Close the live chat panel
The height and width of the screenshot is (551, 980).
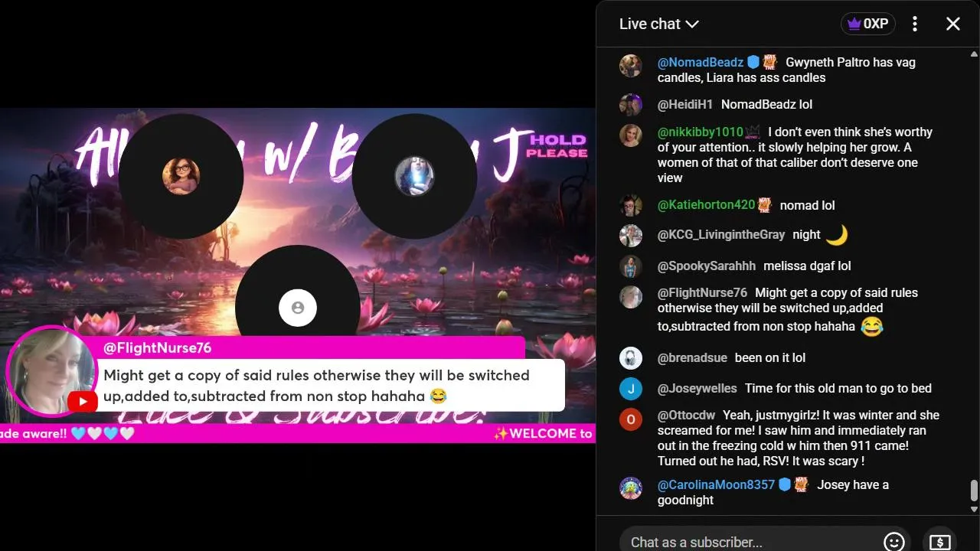pyautogui.click(x=952, y=24)
